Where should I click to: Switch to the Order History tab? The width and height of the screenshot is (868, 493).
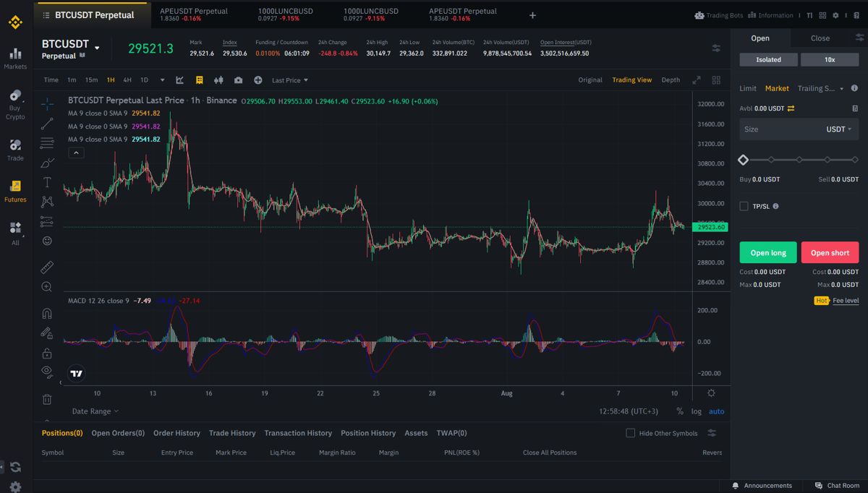pyautogui.click(x=176, y=433)
